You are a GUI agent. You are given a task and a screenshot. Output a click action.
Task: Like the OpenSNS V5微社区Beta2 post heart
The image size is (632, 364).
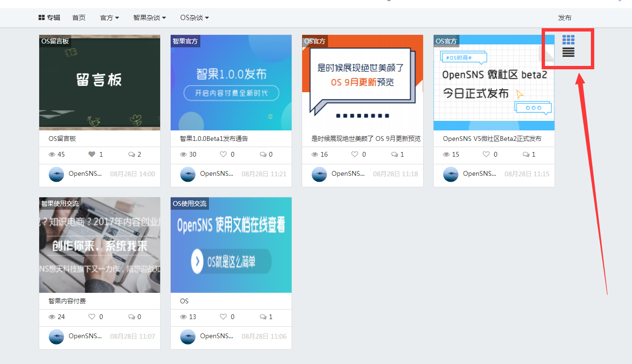(486, 154)
